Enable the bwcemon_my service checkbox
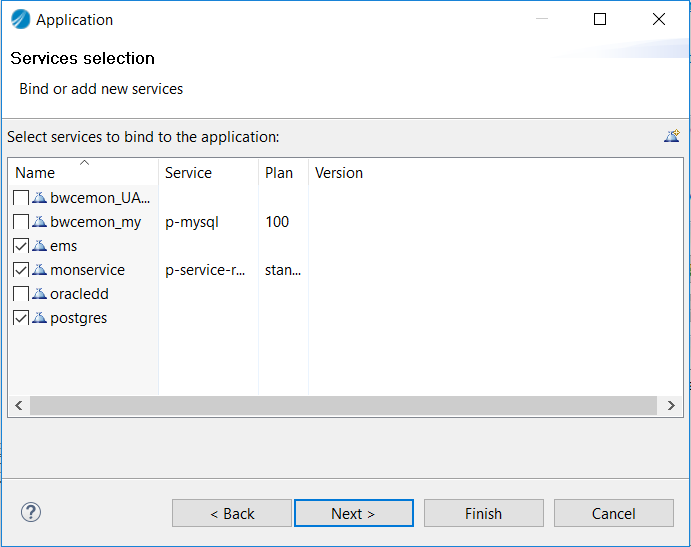Viewport: 691px width, 547px height. coord(21,222)
